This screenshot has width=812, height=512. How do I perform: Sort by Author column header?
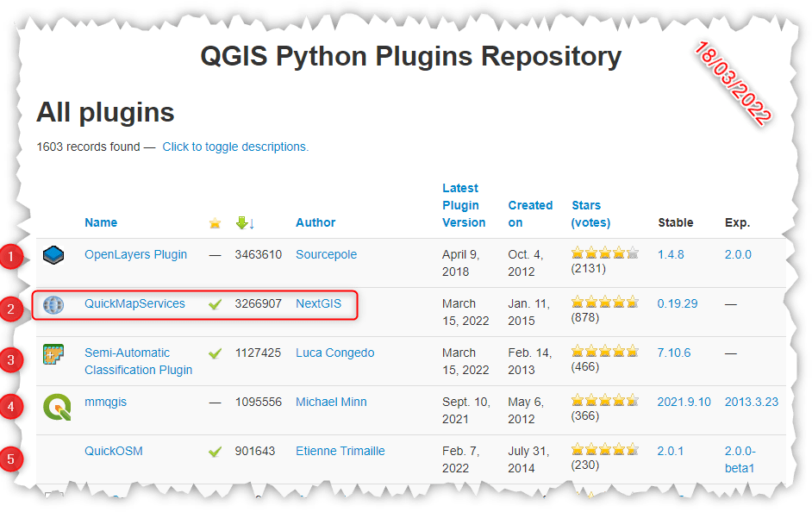[x=315, y=222]
